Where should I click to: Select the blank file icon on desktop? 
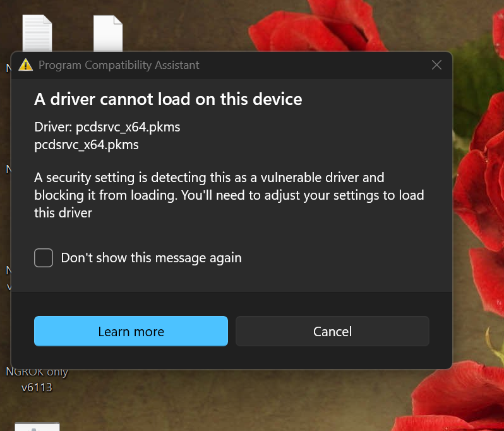(x=107, y=33)
